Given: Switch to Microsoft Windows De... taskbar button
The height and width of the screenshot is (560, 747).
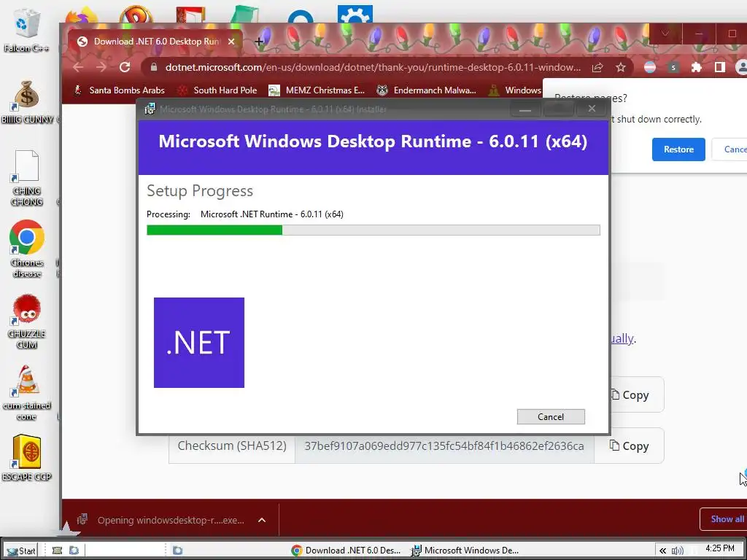Looking at the screenshot, I should tap(465, 551).
